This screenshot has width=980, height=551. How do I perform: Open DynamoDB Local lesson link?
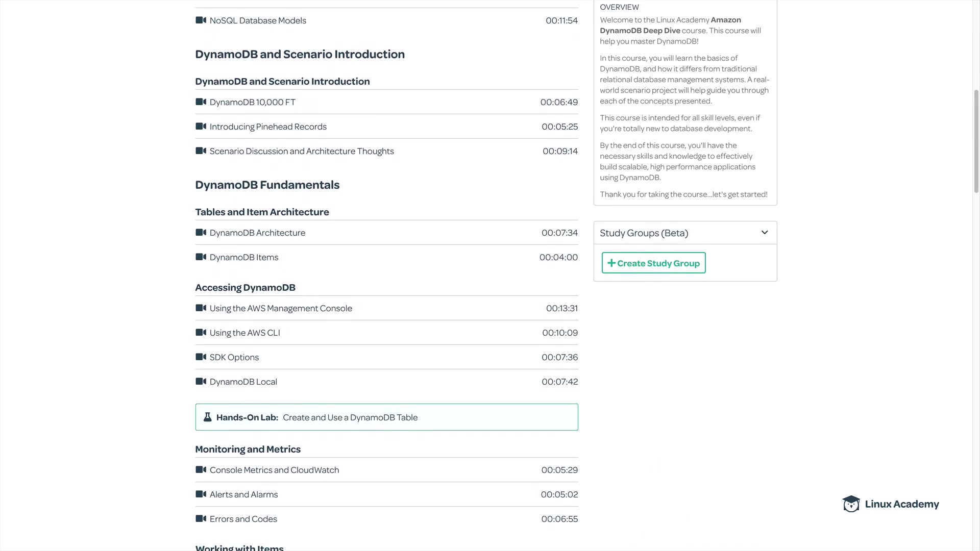[243, 382]
